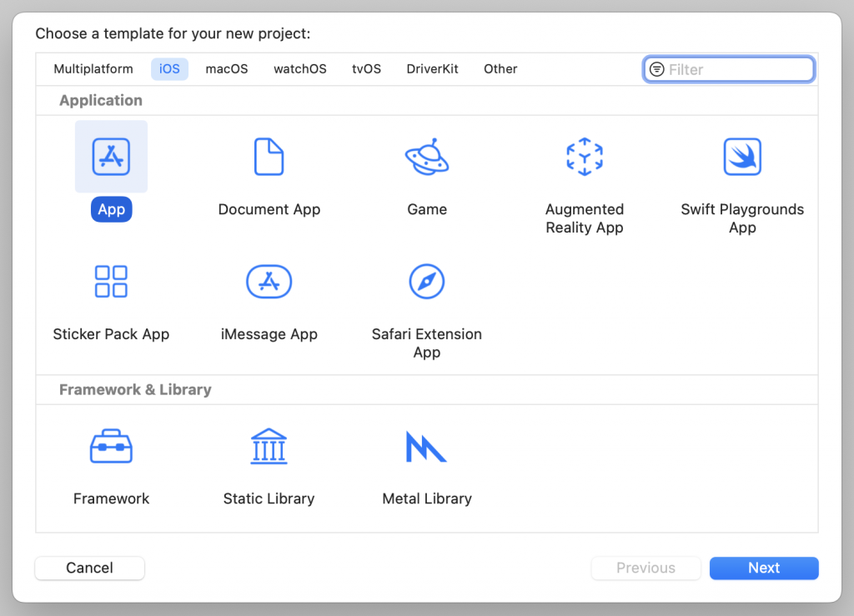Focus the Filter text field

(729, 69)
